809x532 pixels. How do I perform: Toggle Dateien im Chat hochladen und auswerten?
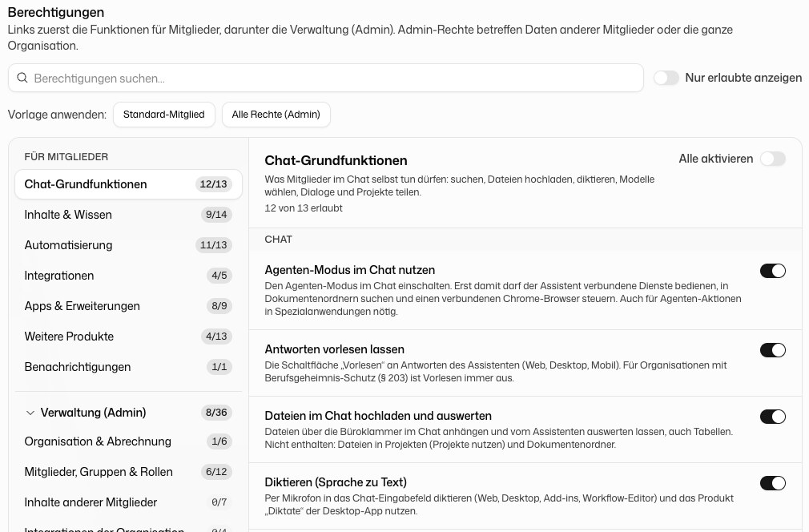point(773,417)
